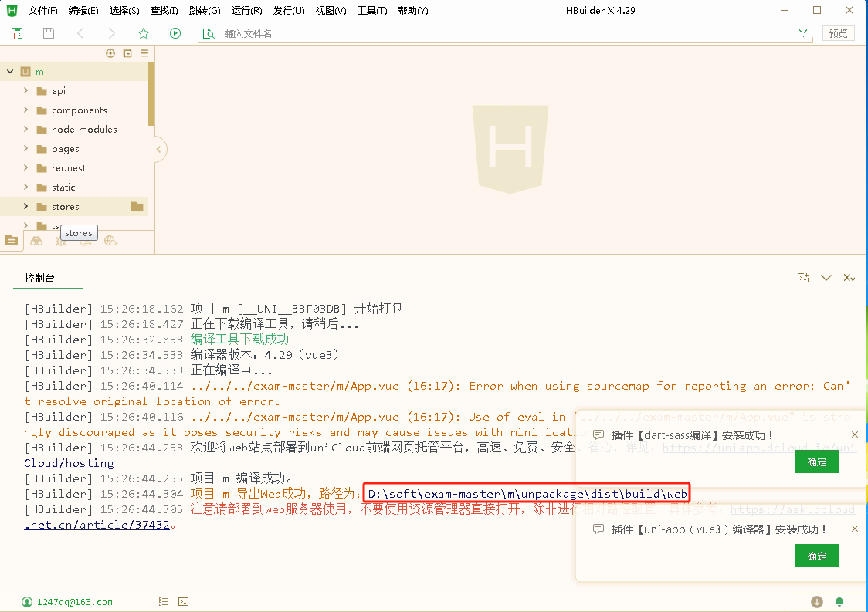The height and width of the screenshot is (612, 868).
Task: Click the 预览 preview button
Action: (838, 33)
